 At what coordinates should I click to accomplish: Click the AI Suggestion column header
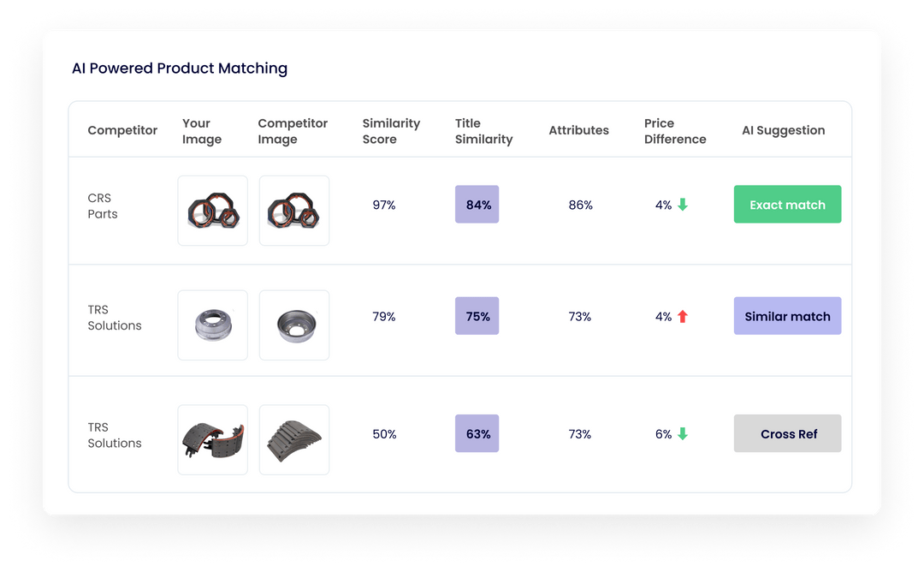783,130
